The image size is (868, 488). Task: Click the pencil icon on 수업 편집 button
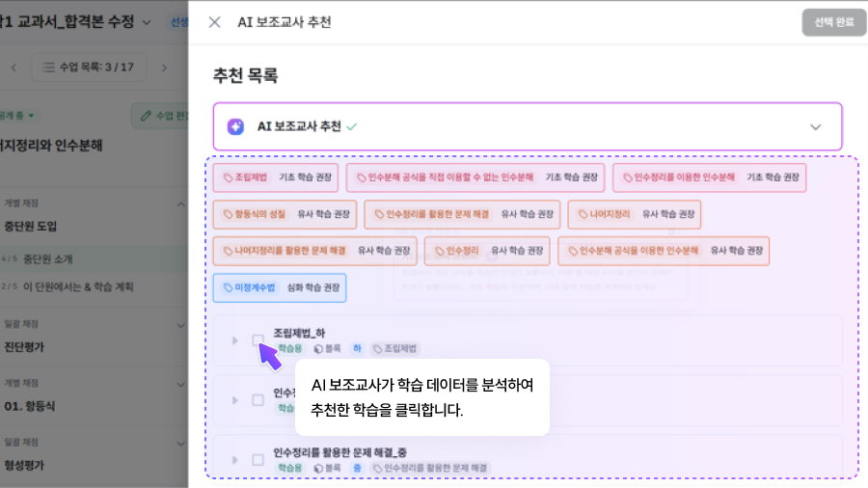pos(147,116)
